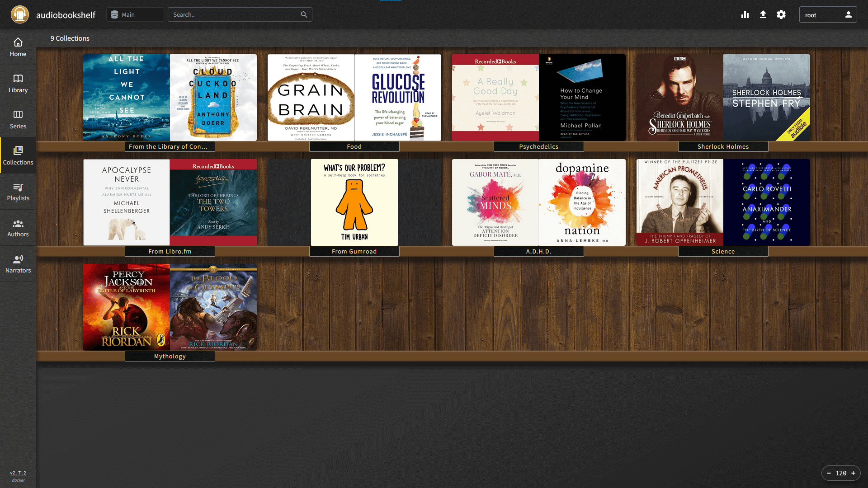Click The Two Towers cover
Image resolution: width=868 pixels, height=488 pixels.
coord(213,202)
